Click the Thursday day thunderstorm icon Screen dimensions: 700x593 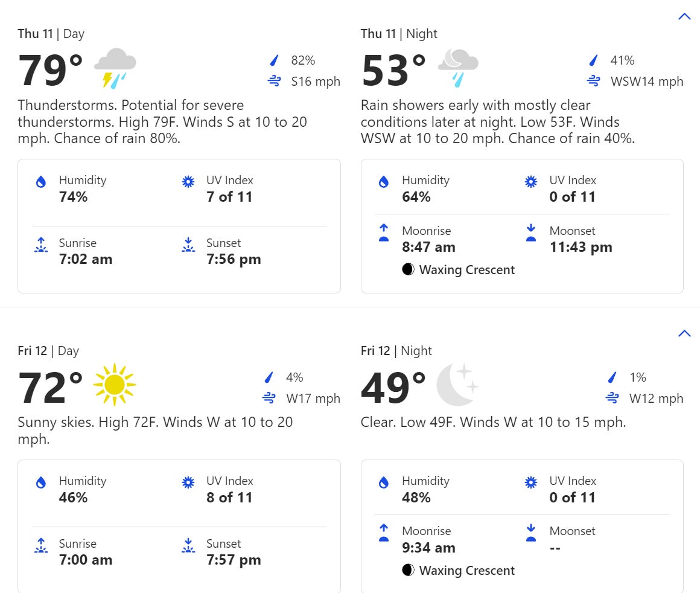tap(115, 69)
